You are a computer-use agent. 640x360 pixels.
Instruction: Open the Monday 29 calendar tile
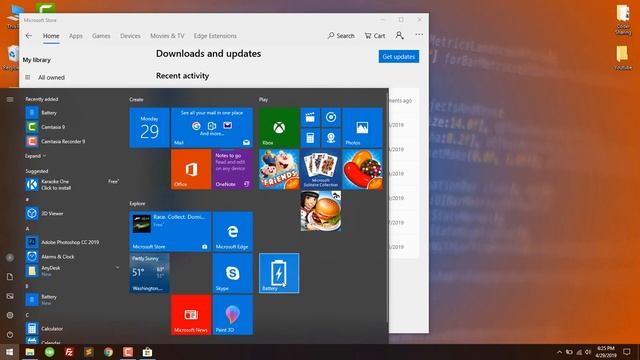tap(149, 128)
